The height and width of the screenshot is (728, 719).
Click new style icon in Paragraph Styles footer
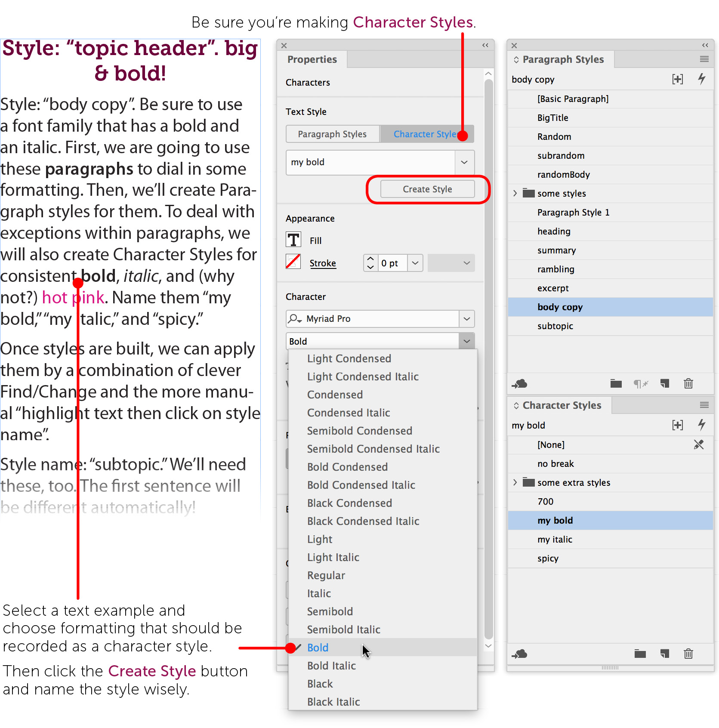pos(665,383)
